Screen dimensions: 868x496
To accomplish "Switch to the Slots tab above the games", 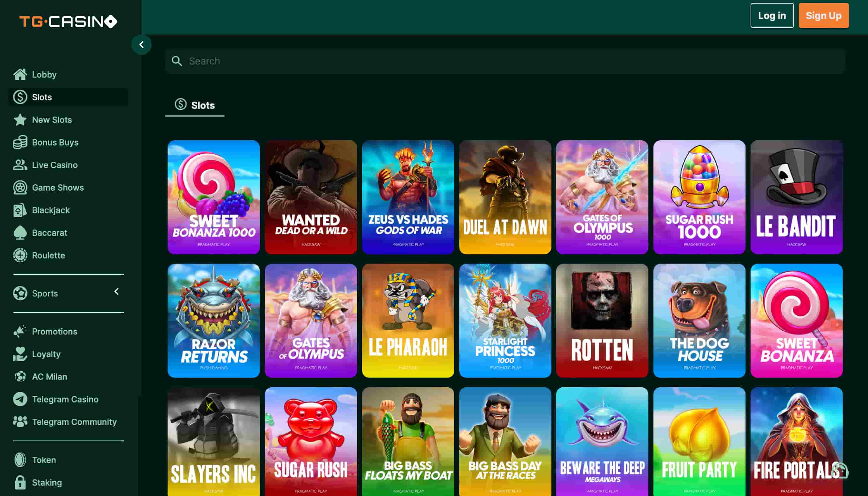I will (x=194, y=105).
